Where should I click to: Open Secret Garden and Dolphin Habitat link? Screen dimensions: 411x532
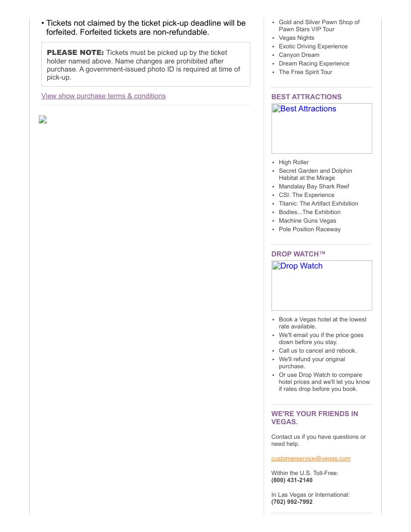coord(315,174)
